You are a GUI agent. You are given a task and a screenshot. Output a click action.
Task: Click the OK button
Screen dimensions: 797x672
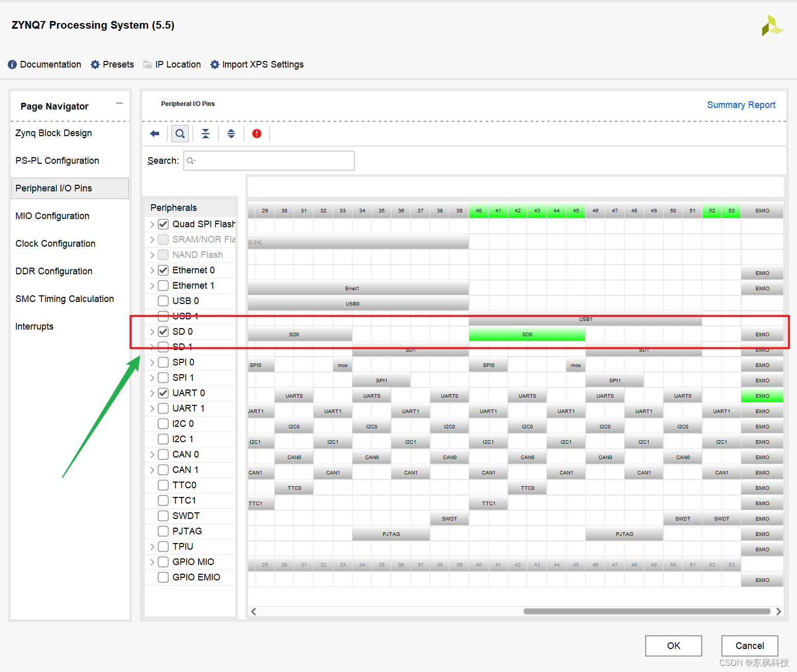point(674,646)
